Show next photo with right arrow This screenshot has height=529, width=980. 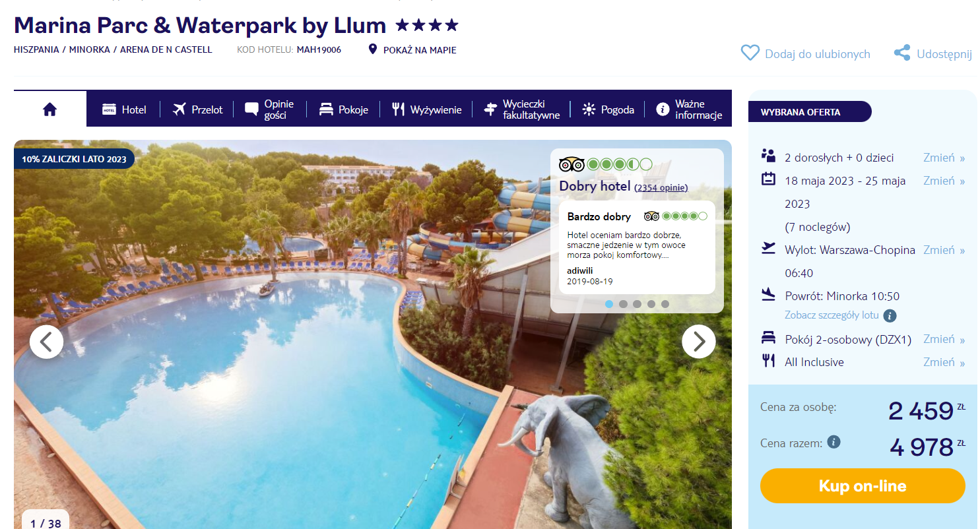(x=699, y=342)
